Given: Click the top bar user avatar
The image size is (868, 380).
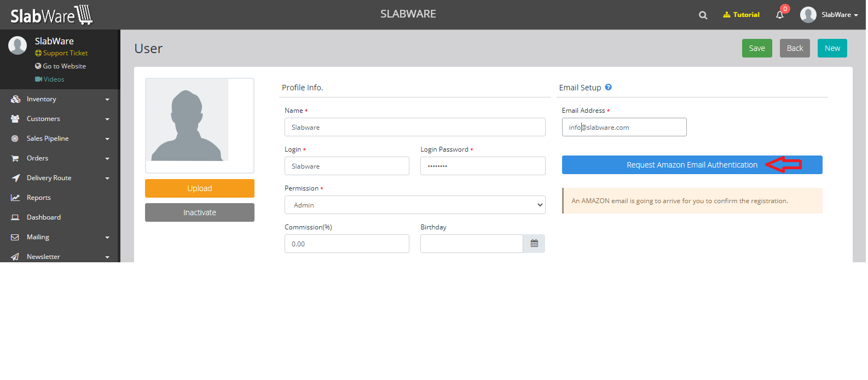Looking at the screenshot, I should tap(808, 15).
